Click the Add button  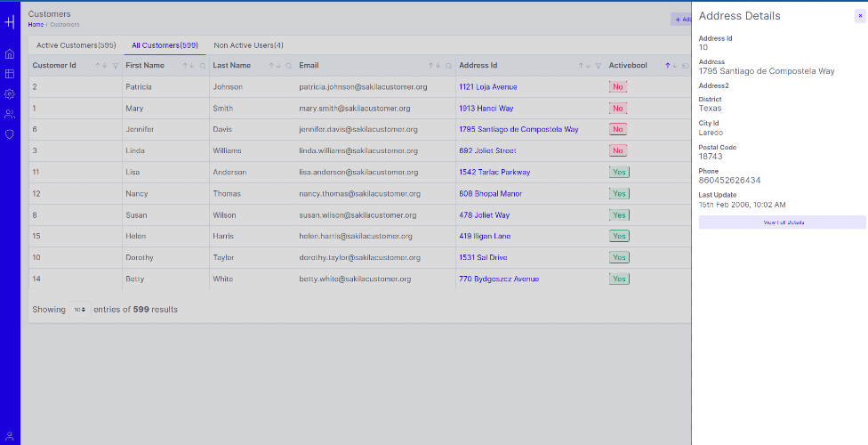click(x=681, y=20)
